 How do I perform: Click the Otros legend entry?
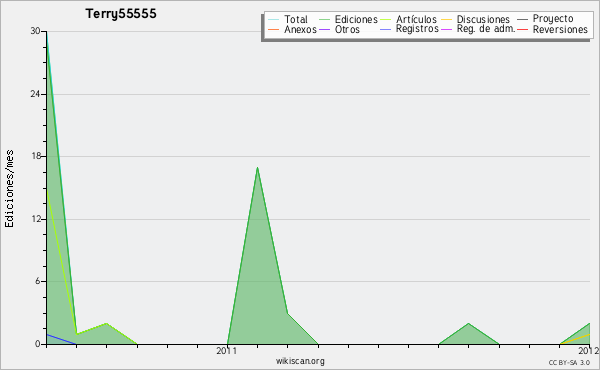tap(339, 29)
